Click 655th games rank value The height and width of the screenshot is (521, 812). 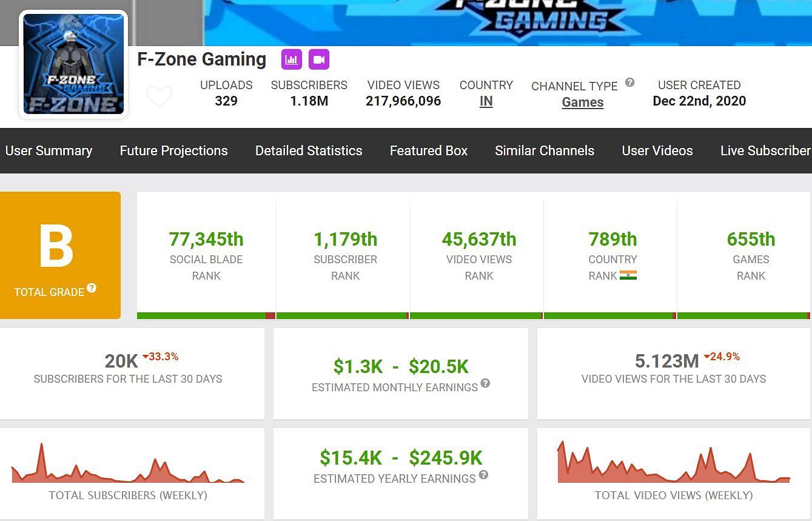click(x=751, y=239)
